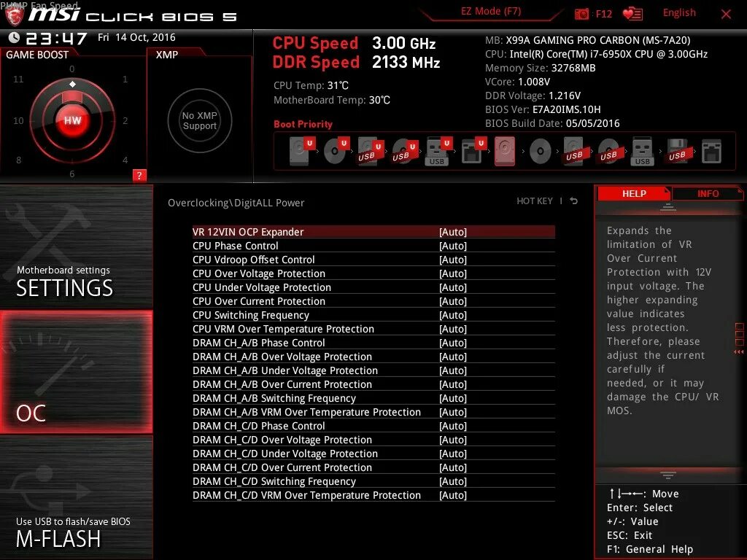
Task: Switch to the HELP tab
Action: coord(634,193)
